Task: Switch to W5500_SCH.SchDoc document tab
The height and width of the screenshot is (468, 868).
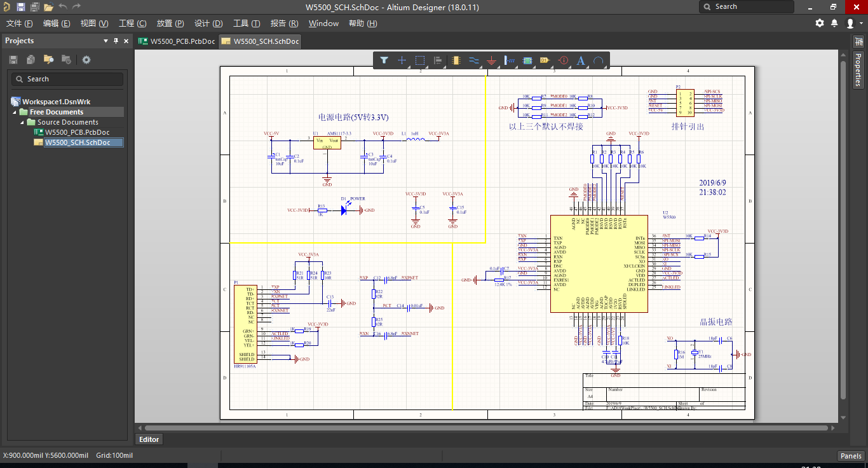Action: [260, 41]
